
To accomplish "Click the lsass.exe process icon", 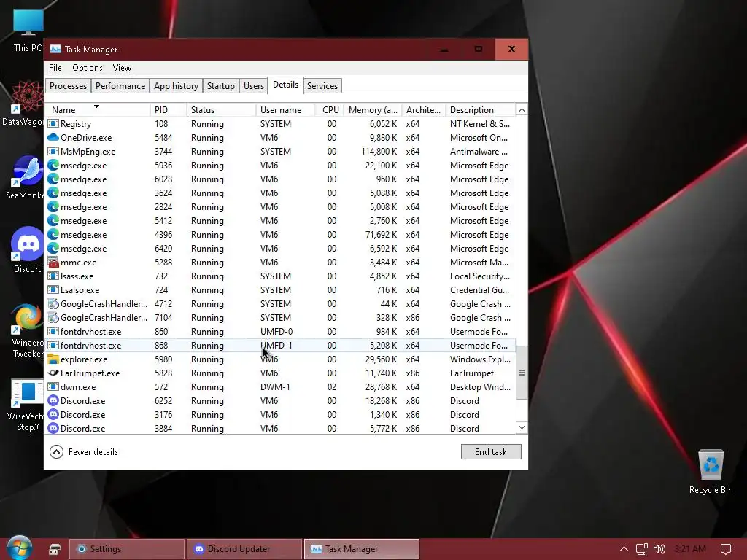I will click(x=53, y=276).
